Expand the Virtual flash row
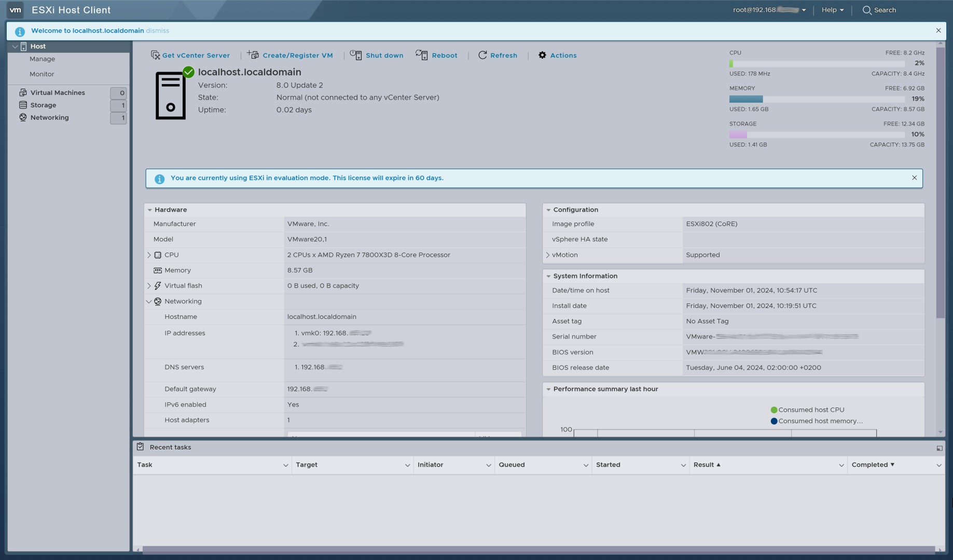Screen dimensions: 953x560 click(149, 286)
